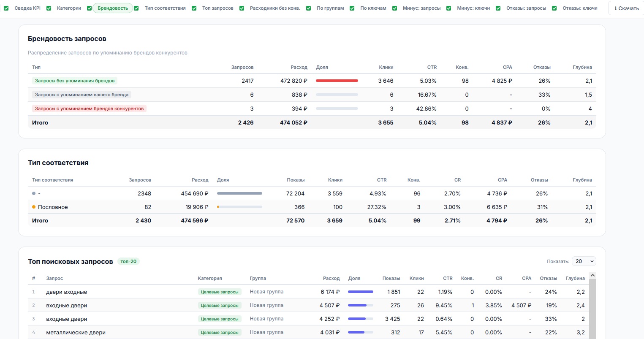Image resolution: width=644 pixels, height=339 pixels.
Task: Open the По группам section tab
Action: point(330,8)
